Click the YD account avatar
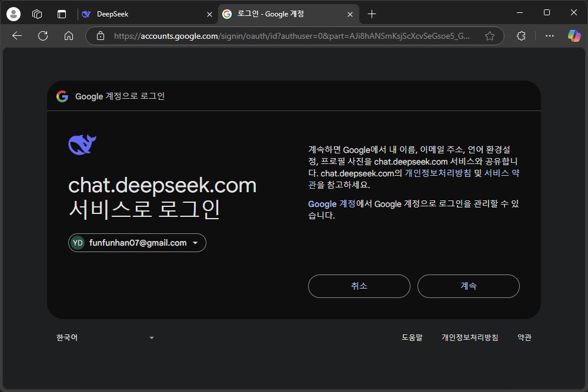 pyautogui.click(x=78, y=243)
